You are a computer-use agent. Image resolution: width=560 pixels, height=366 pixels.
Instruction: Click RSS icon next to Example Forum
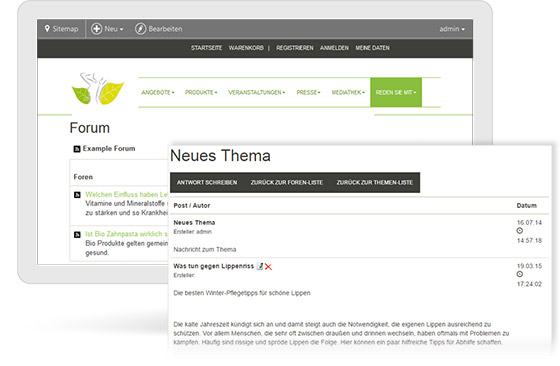[77, 149]
